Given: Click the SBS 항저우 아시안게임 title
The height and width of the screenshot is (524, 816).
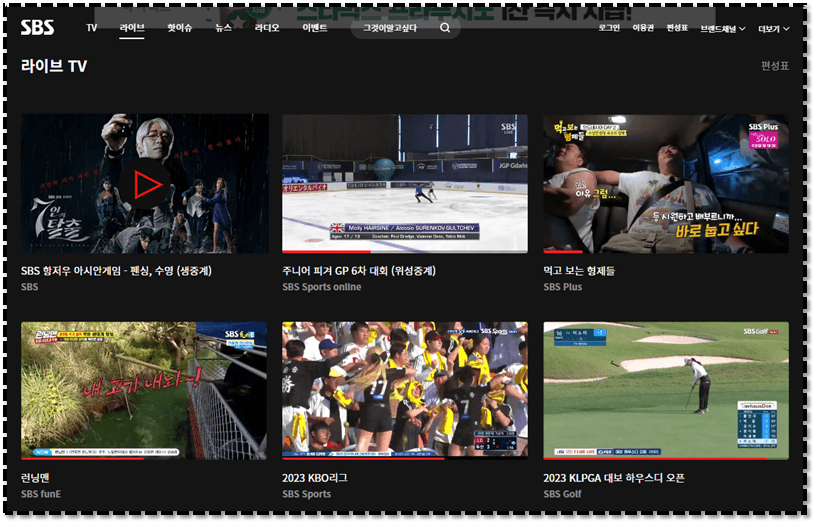Looking at the screenshot, I should tap(116, 271).
